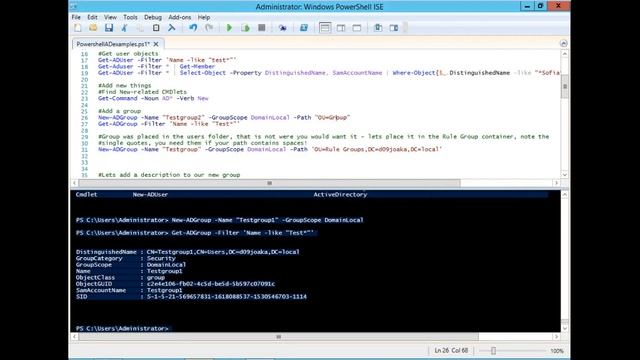This screenshot has width=640, height=360.
Task: Click line 27 Get-ADGroup -Filter command
Action: point(169,124)
